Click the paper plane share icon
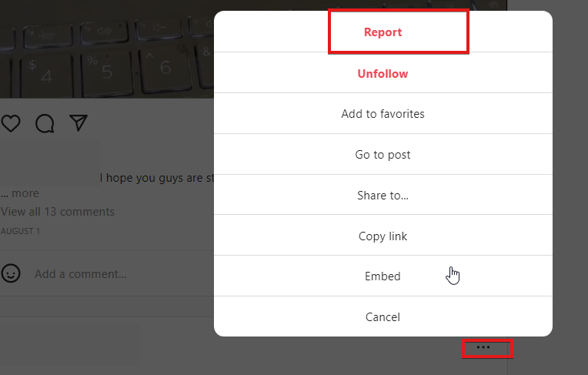The width and height of the screenshot is (588, 375). click(79, 123)
